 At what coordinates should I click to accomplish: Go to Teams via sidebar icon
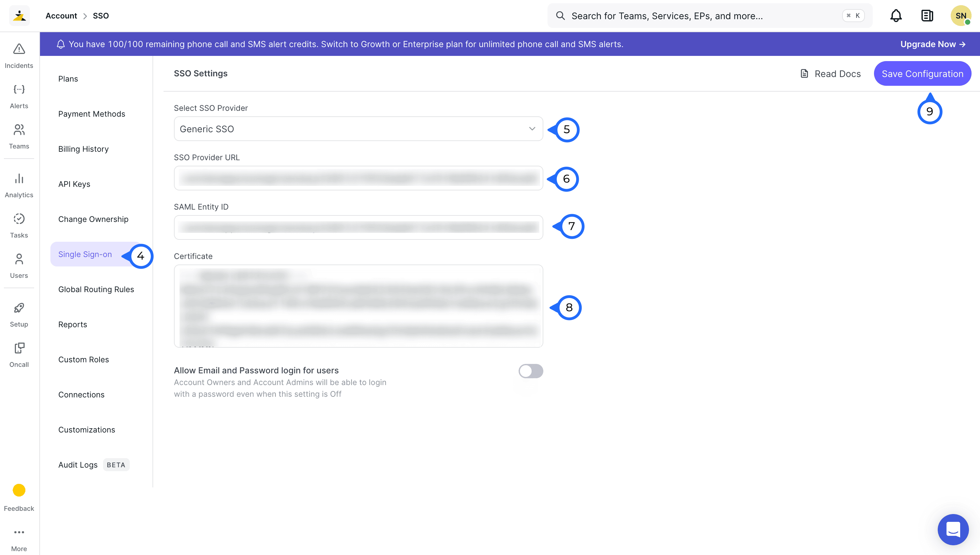point(19,130)
